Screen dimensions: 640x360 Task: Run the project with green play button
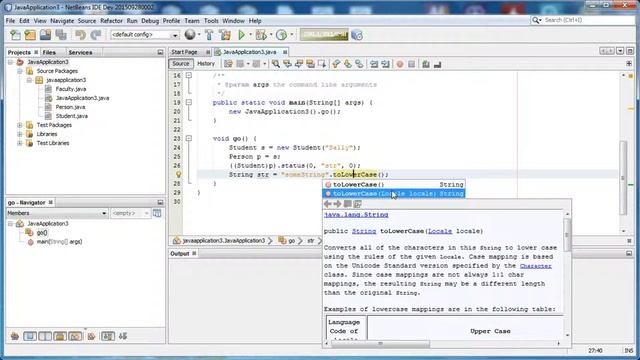241,35
